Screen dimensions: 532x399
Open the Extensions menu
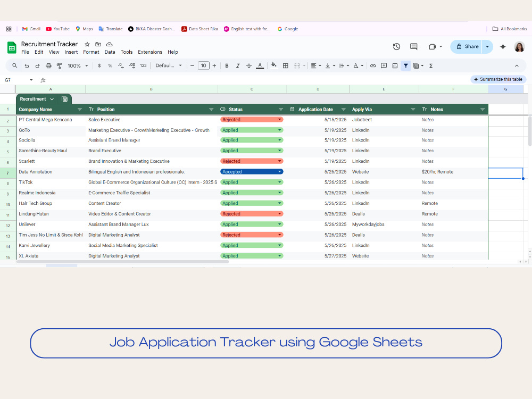[150, 52]
